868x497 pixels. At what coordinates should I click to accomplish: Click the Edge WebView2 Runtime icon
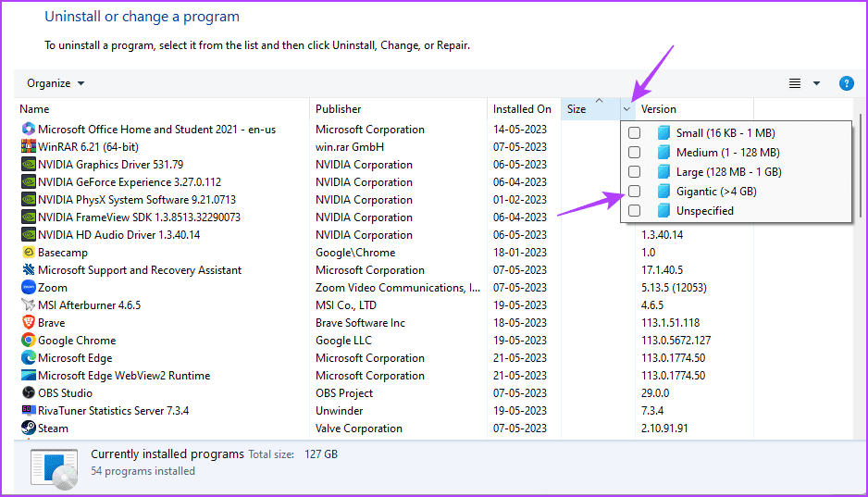29,375
